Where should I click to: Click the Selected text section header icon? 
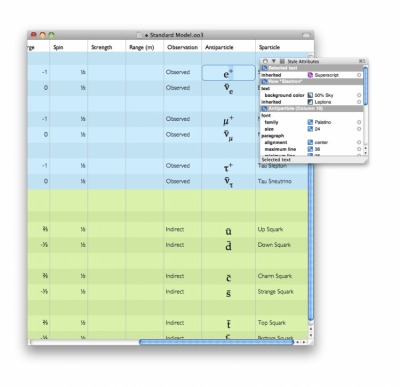tap(265, 68)
